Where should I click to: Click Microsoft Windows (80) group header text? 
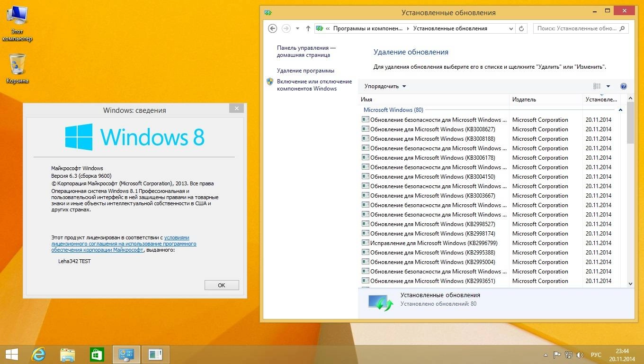point(393,110)
